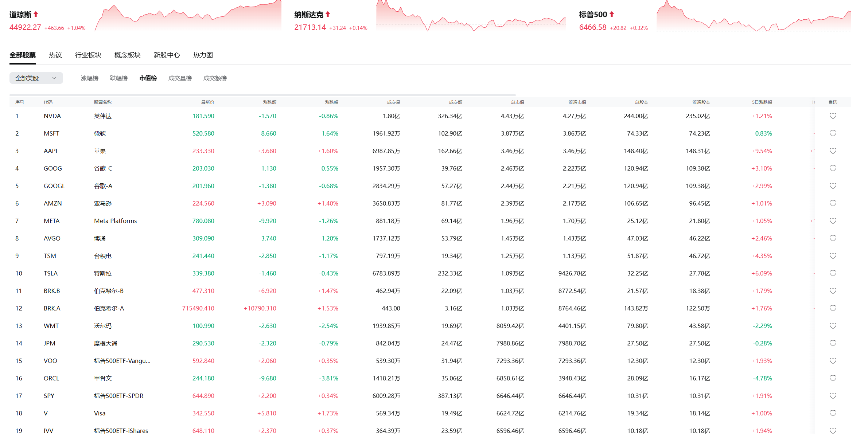Open 微软 stock name link

pyautogui.click(x=100, y=133)
